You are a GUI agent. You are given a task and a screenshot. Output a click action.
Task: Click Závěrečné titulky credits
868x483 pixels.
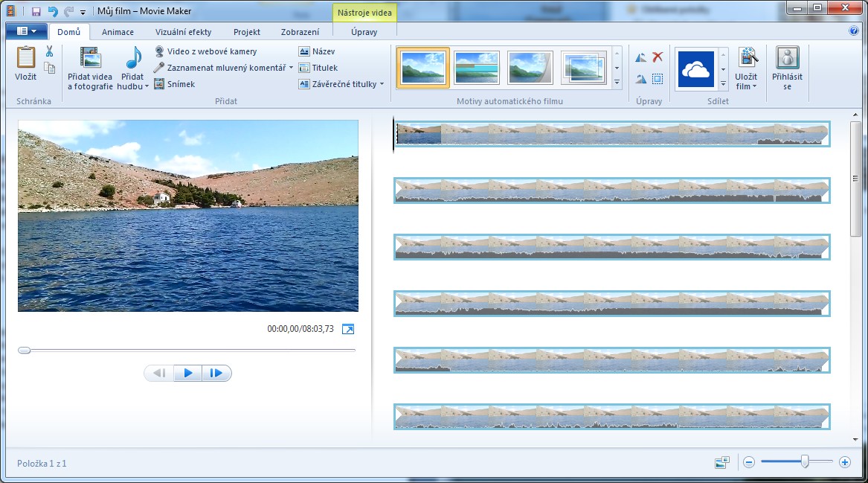[338, 84]
